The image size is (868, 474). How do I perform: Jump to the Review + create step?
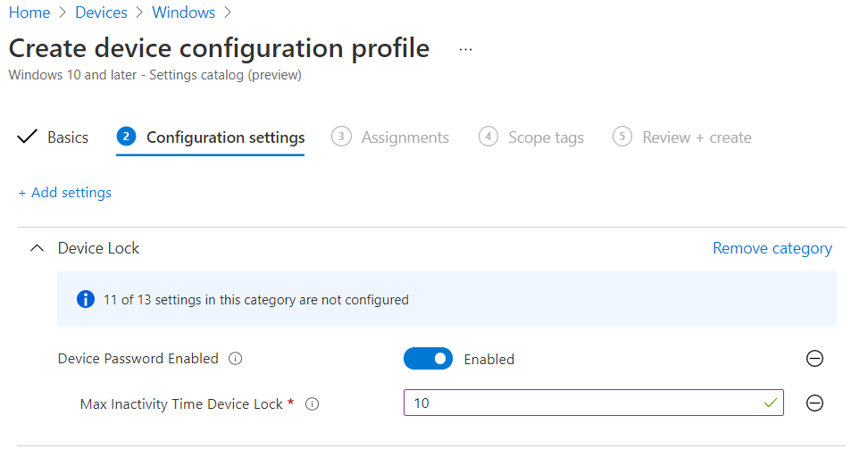pyautogui.click(x=682, y=137)
